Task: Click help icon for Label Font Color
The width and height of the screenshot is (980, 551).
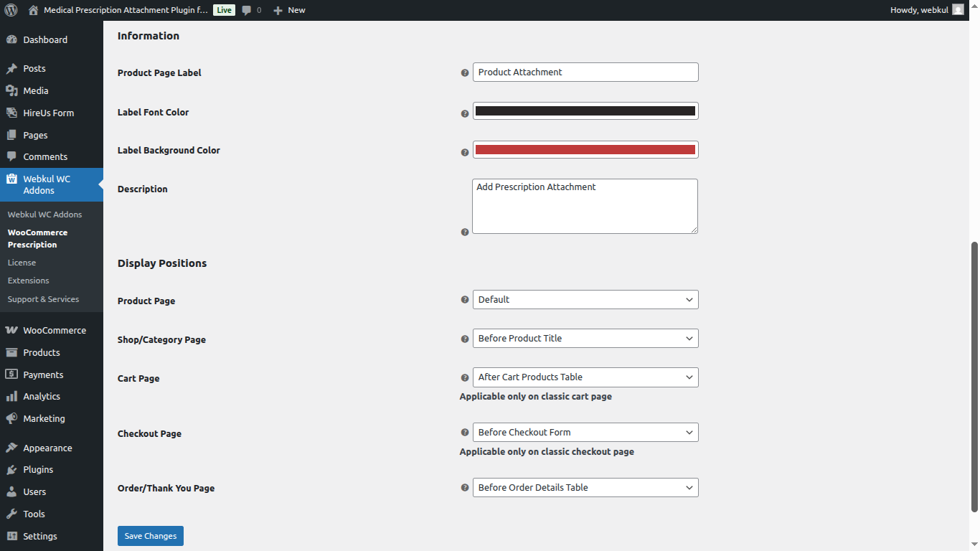Action: click(x=465, y=113)
